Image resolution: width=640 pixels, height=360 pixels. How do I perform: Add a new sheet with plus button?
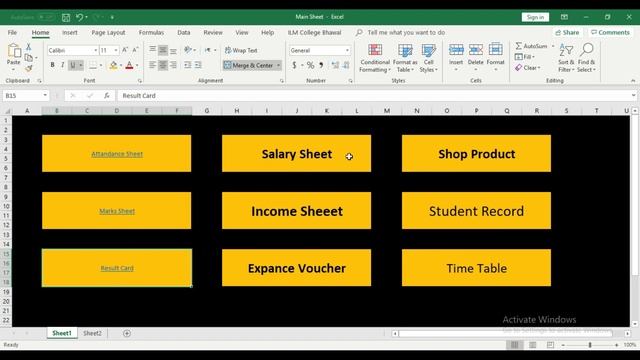(127, 333)
